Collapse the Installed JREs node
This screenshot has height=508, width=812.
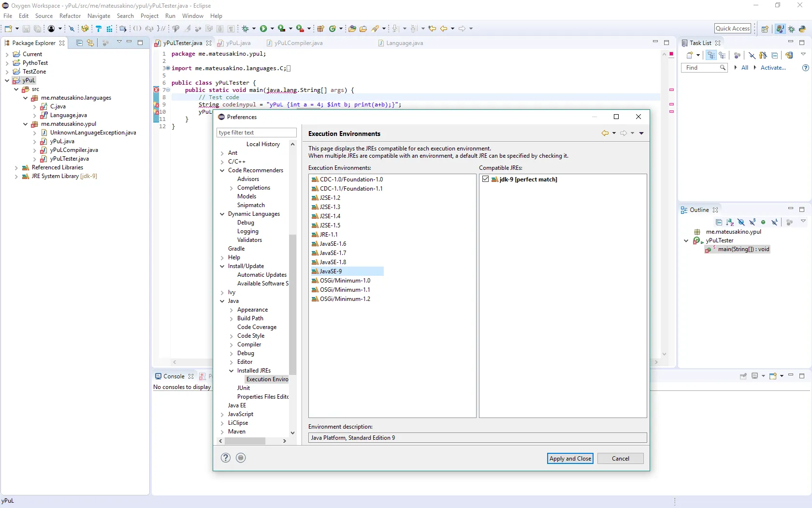pos(232,371)
